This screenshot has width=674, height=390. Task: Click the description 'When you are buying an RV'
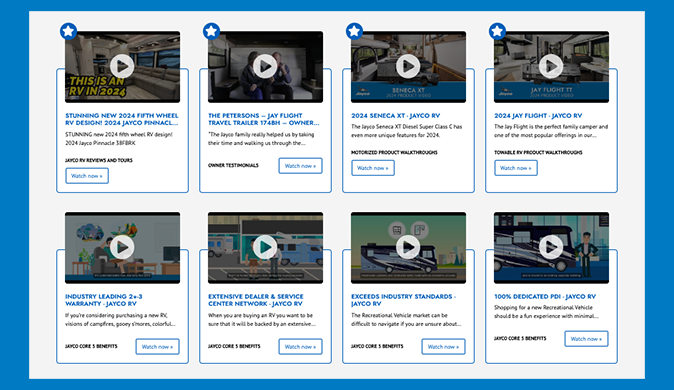[x=262, y=320]
